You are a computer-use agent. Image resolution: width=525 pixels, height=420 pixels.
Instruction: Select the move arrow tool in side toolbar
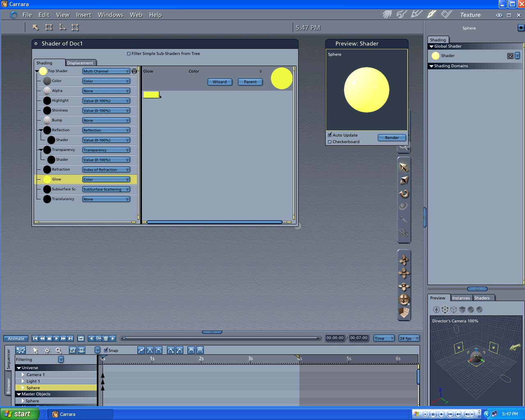click(x=404, y=167)
